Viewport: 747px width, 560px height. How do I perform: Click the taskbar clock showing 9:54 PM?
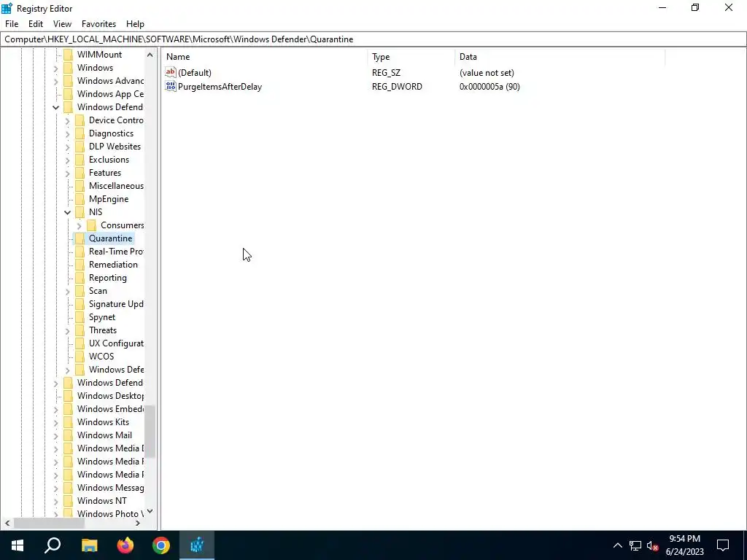pyautogui.click(x=684, y=545)
